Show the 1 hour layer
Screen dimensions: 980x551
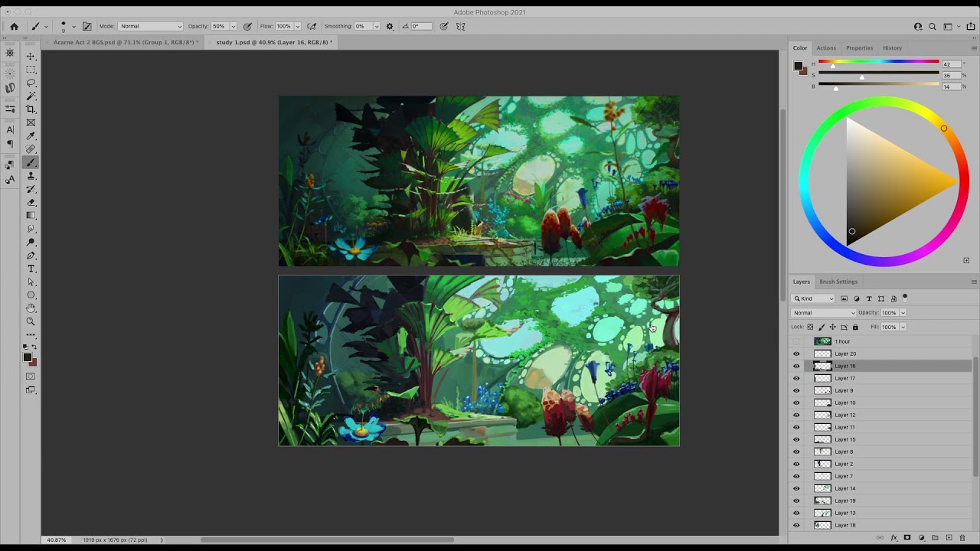(x=796, y=341)
